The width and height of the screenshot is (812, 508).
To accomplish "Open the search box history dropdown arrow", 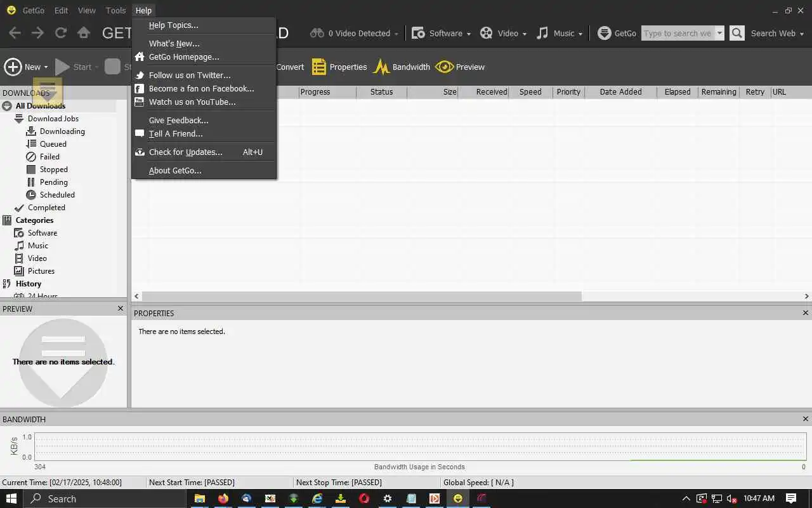I will point(719,33).
